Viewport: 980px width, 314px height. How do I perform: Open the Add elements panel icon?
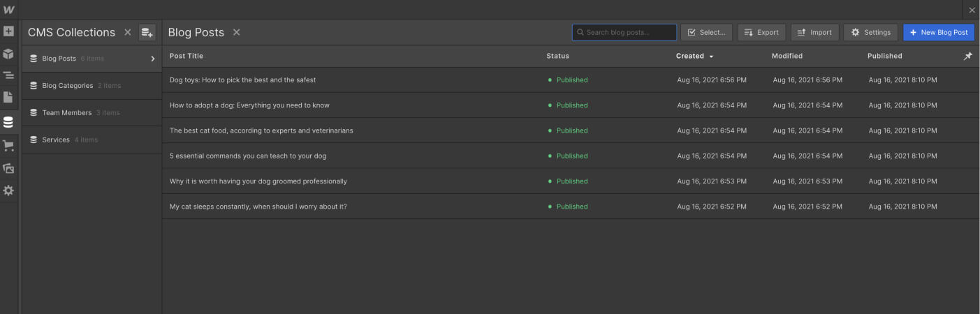pos(8,31)
